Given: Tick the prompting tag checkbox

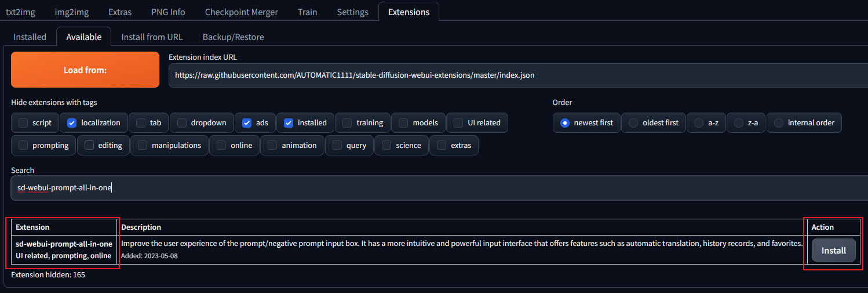Looking at the screenshot, I should pos(23,146).
